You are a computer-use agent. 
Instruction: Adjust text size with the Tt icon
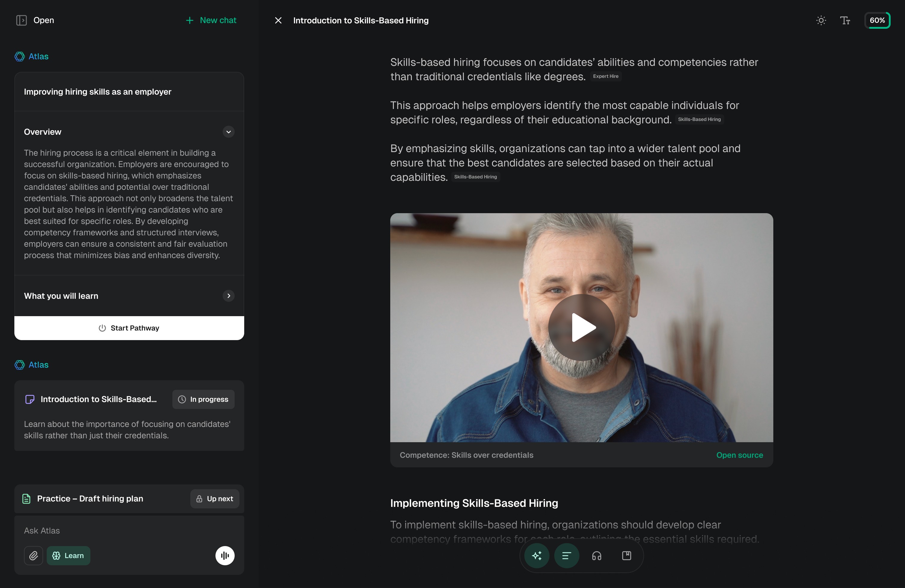pyautogui.click(x=845, y=20)
